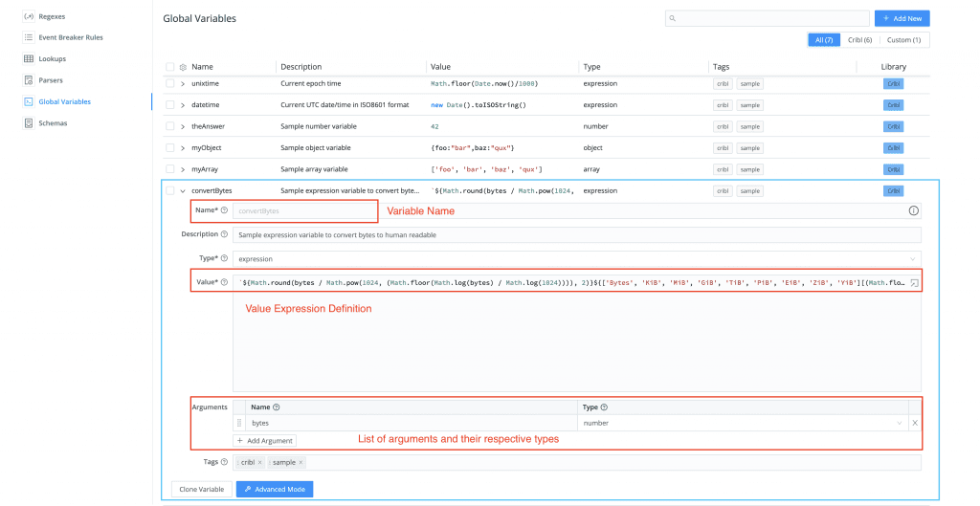This screenshot has height=506, width=980.
Task: Remove the cribl tag from Tags field
Action: (259, 463)
